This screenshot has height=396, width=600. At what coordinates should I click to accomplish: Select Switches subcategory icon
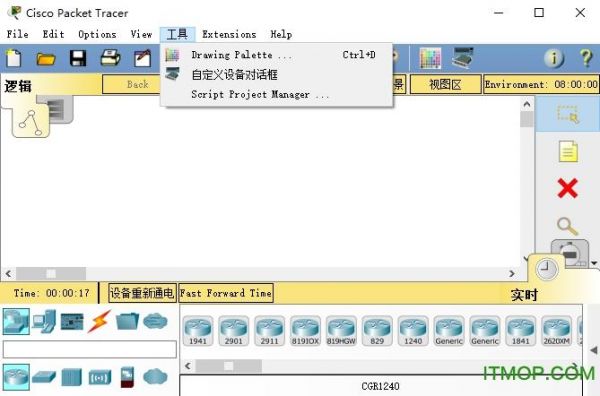(x=44, y=377)
